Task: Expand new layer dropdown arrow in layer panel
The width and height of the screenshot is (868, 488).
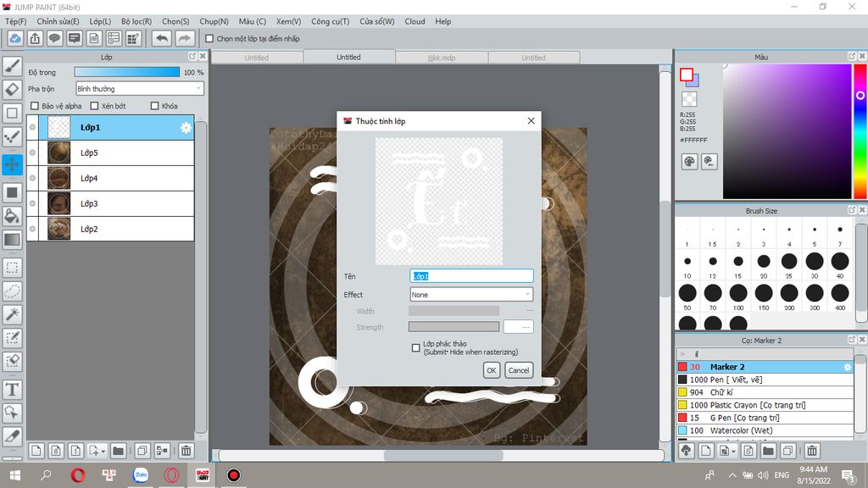Action: pyautogui.click(x=103, y=452)
